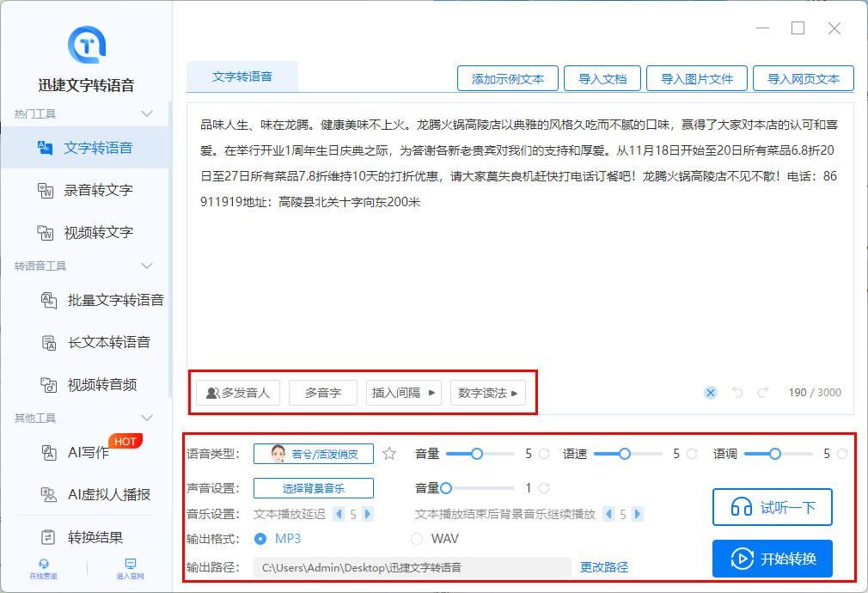
Task: Open voice selector 若兮/活泼俏皮
Action: (x=314, y=454)
